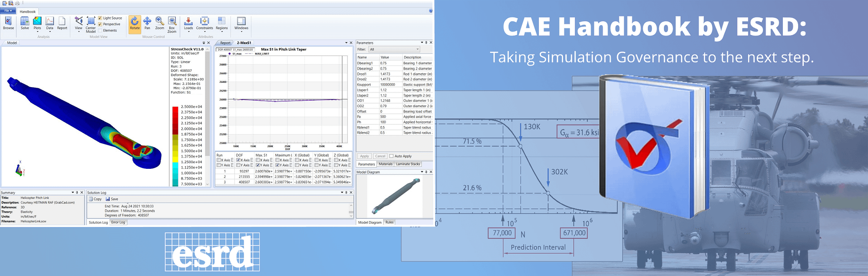This screenshot has width=868, height=276.
Task: Switch to the 2-MaxS1 tab
Action: point(244,43)
